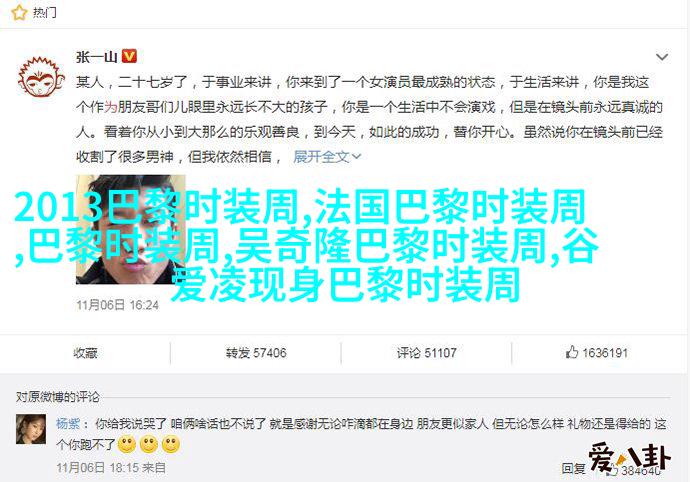Click the post timestamp 11月06日 16:24
Viewport: 690px width, 482px height.
pyautogui.click(x=117, y=305)
